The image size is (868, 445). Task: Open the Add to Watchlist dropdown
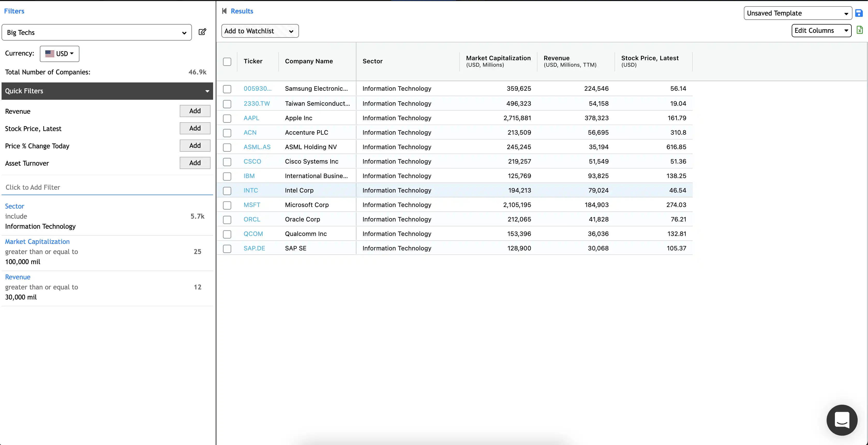[259, 31]
